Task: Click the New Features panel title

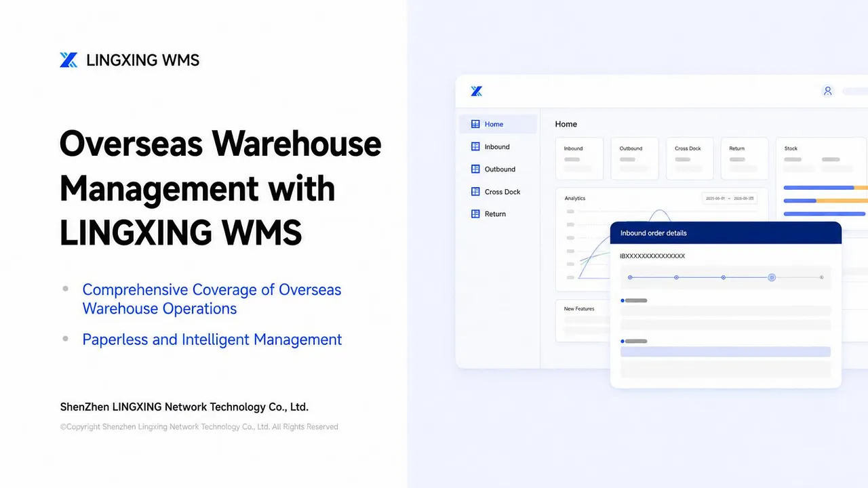Action: point(579,309)
